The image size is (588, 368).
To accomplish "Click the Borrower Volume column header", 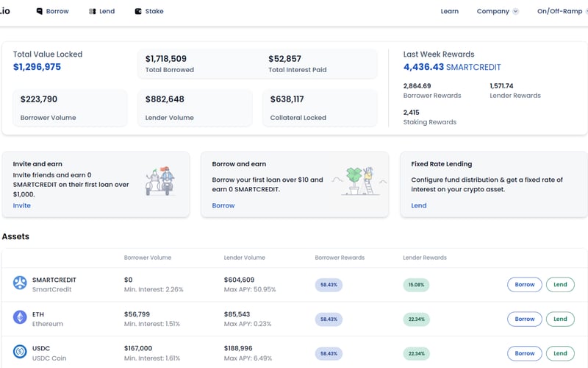I will tap(148, 258).
